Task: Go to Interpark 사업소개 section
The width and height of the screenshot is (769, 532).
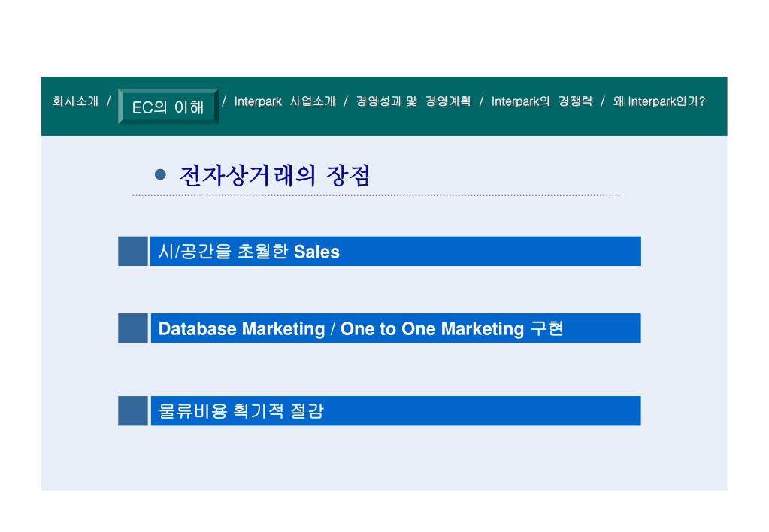Action: pos(284,101)
